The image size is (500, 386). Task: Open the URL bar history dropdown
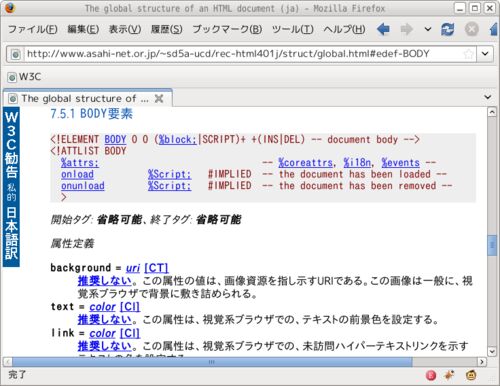point(485,54)
